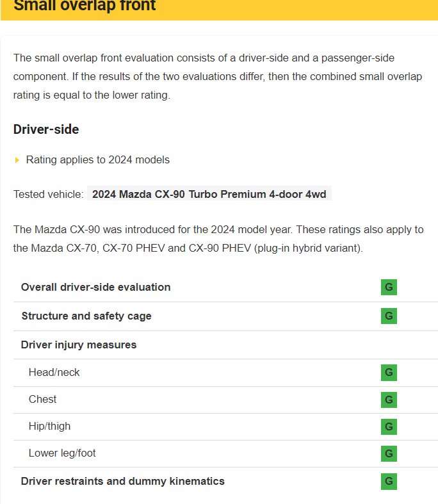Click the Lower leg/foot G rating icon
The image size is (438, 504).
(389, 453)
